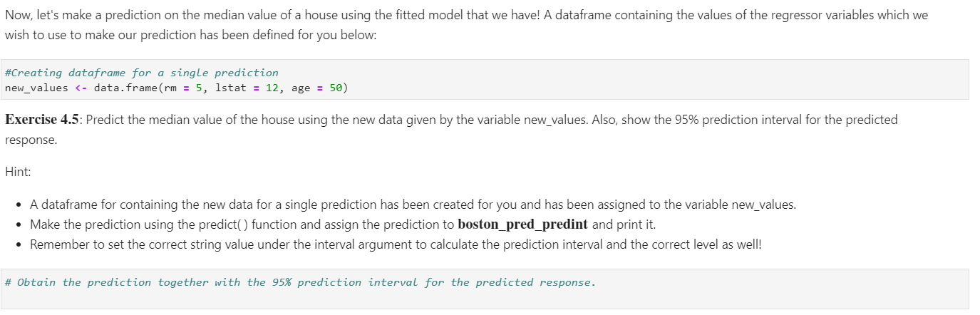Click the bold 'Exercise 4.5' label
This screenshot has height=315, width=980.
42,119
